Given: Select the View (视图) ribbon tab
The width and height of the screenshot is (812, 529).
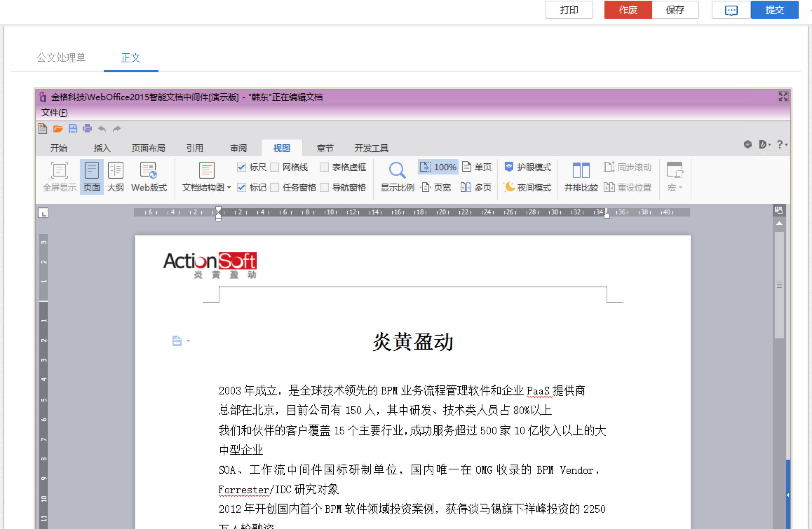Looking at the screenshot, I should click(x=282, y=148).
